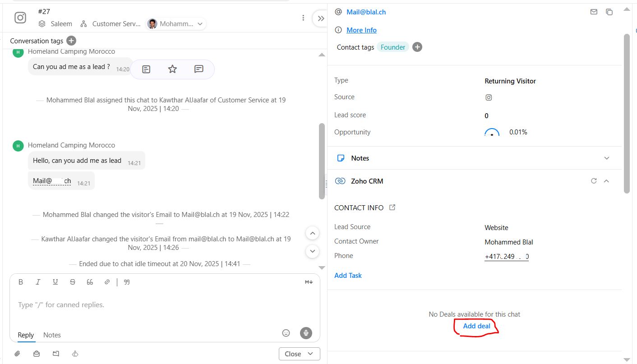This screenshot has height=364, width=637.
Task: Open the Close button dropdown
Action: [x=310, y=354]
